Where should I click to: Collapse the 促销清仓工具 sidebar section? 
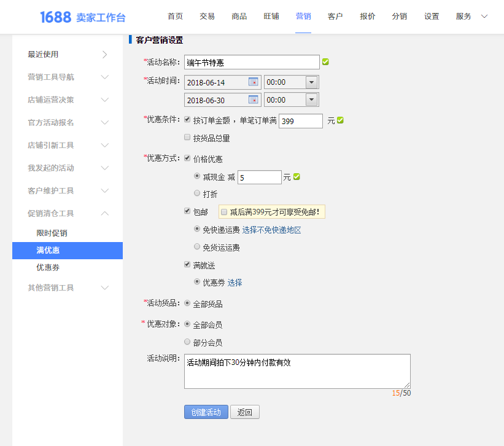(104, 213)
